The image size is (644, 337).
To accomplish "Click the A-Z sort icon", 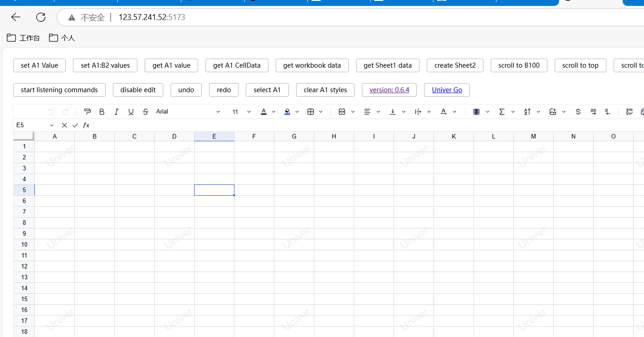I will point(527,112).
